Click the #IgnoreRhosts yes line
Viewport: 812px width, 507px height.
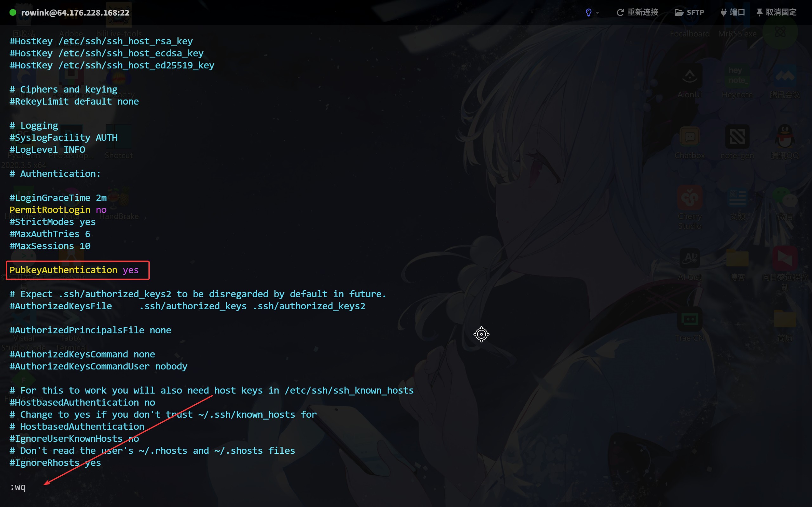point(55,463)
